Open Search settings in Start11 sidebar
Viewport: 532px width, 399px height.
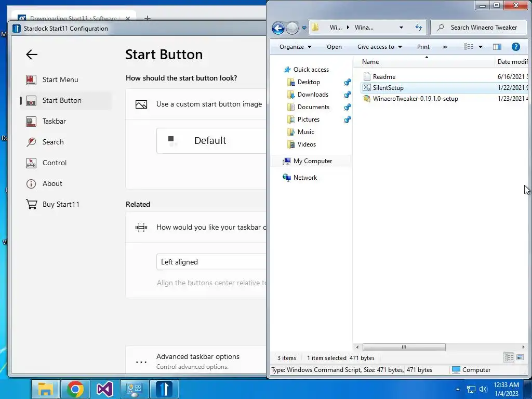click(x=65, y=142)
